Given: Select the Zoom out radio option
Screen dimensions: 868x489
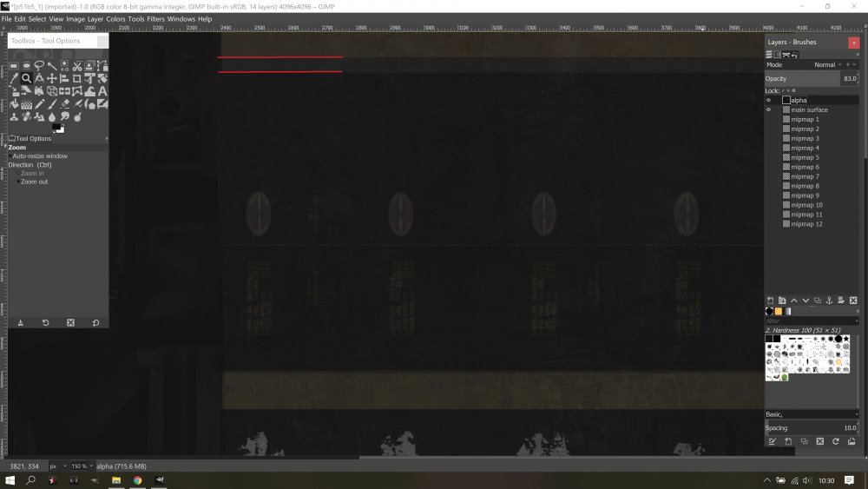Looking at the screenshot, I should pyautogui.click(x=17, y=182).
